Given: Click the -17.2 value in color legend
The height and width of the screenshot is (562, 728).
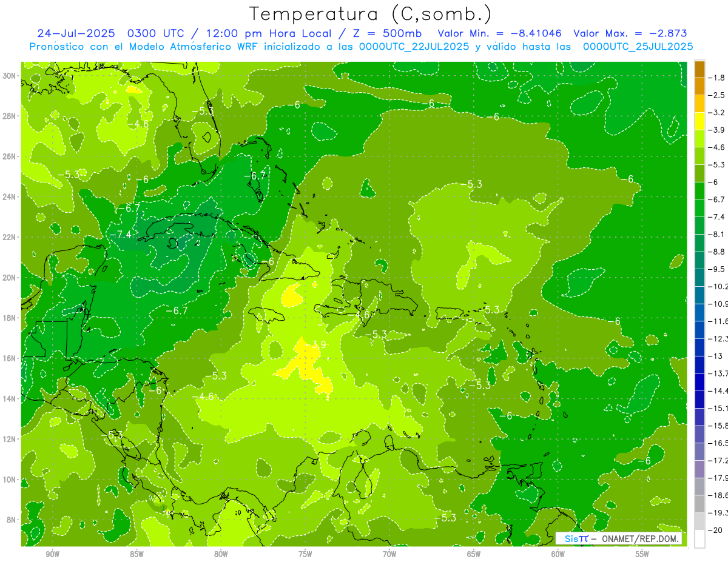Looking at the screenshot, I should [x=718, y=461].
